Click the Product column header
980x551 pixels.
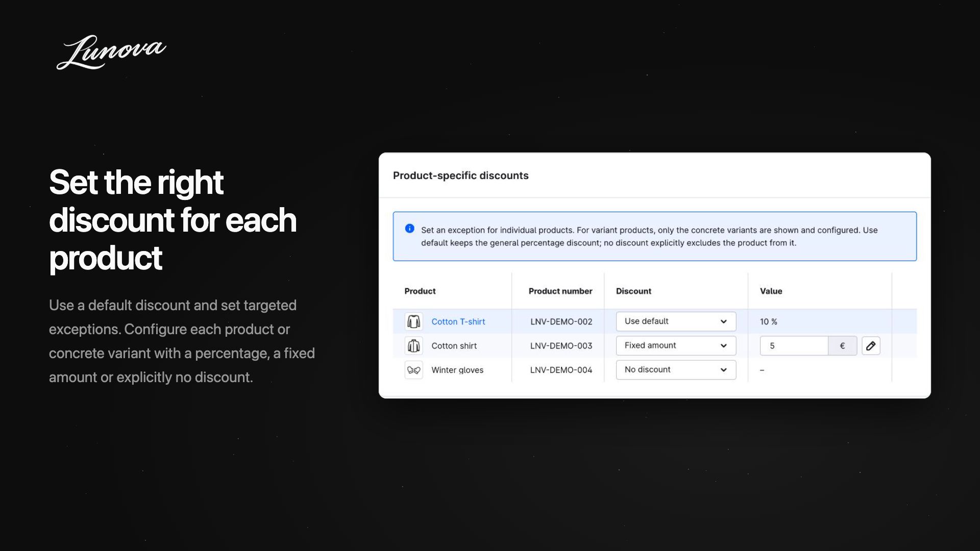420,291
